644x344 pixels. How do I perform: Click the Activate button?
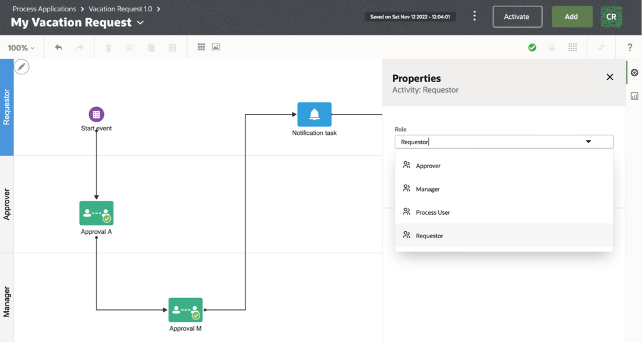[517, 17]
